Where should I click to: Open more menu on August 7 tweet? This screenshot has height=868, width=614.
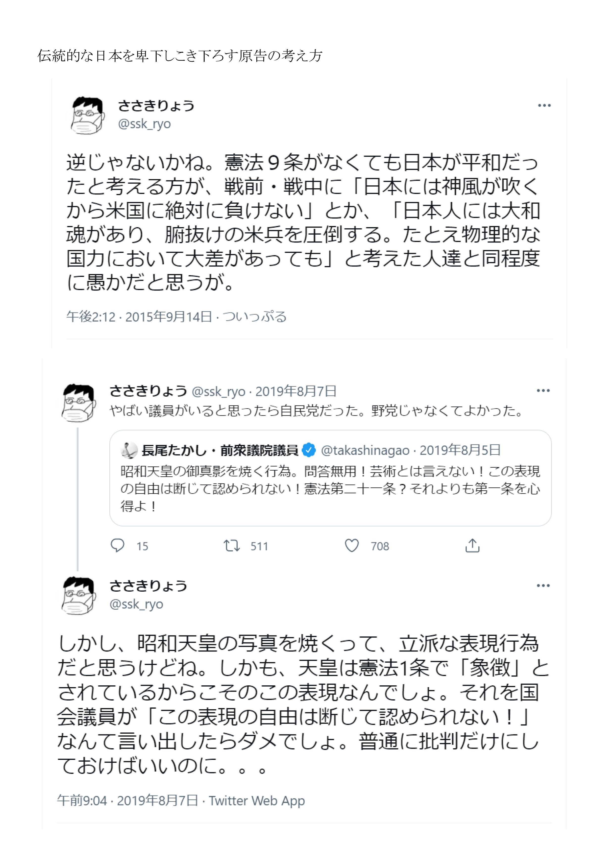point(543,390)
